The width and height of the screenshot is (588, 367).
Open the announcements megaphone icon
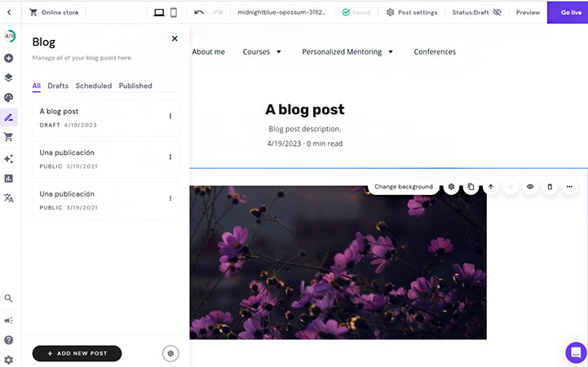click(9, 321)
